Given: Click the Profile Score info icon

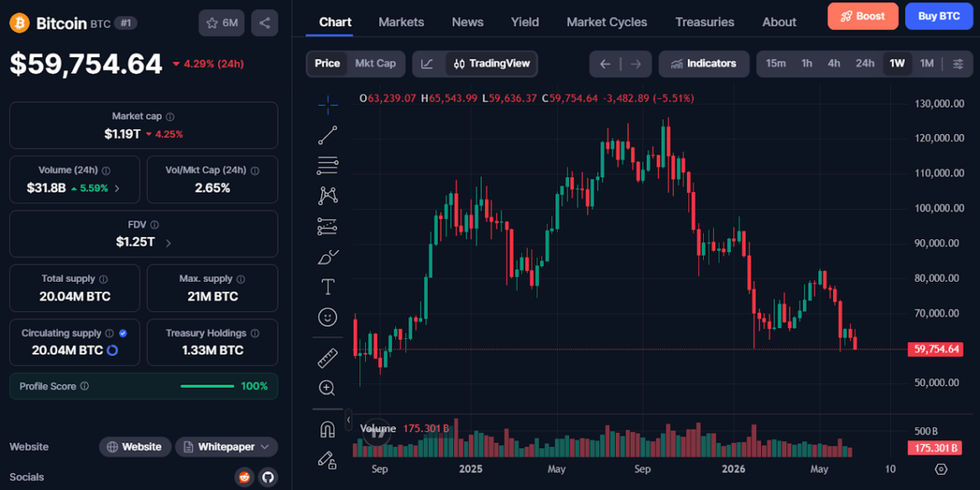Looking at the screenshot, I should coord(85,386).
